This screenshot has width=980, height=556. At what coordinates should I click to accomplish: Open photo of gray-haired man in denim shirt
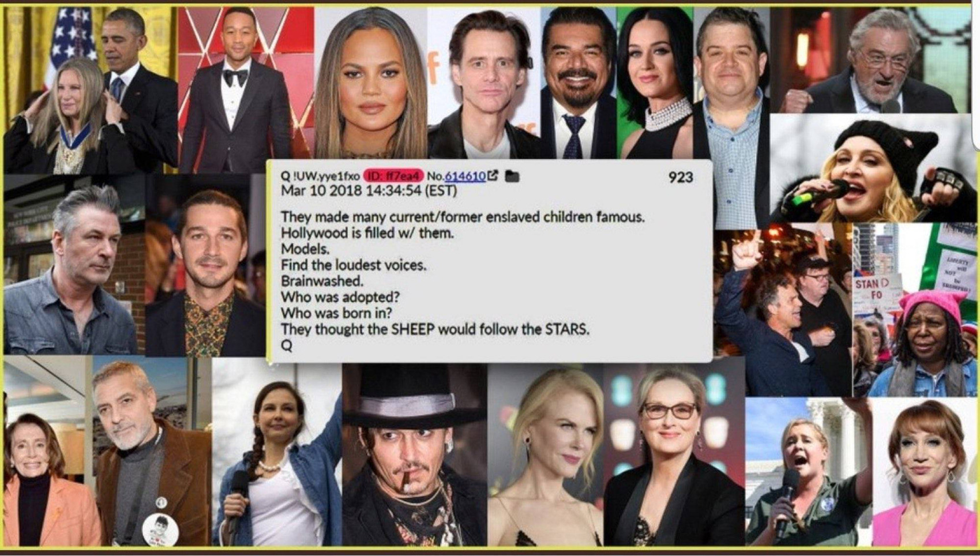pyautogui.click(x=74, y=264)
